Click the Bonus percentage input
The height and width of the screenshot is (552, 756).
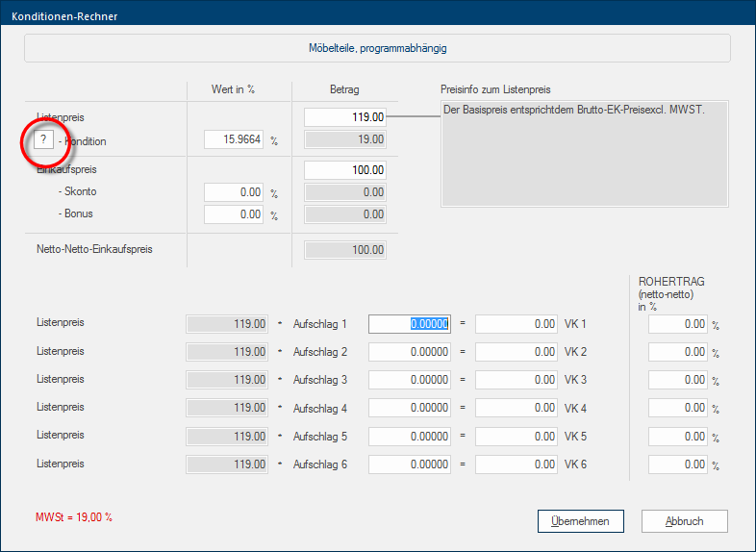coord(234,214)
